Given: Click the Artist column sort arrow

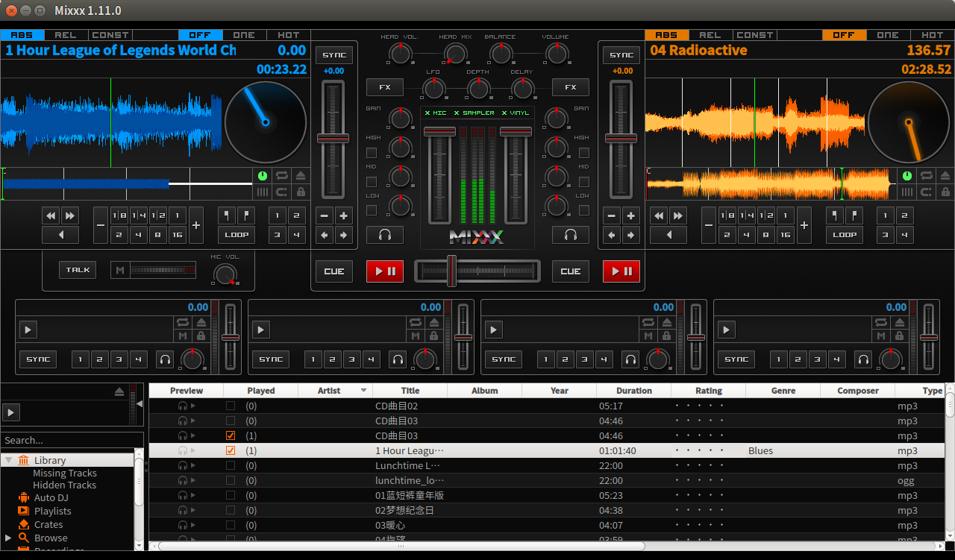Looking at the screenshot, I should (x=364, y=391).
